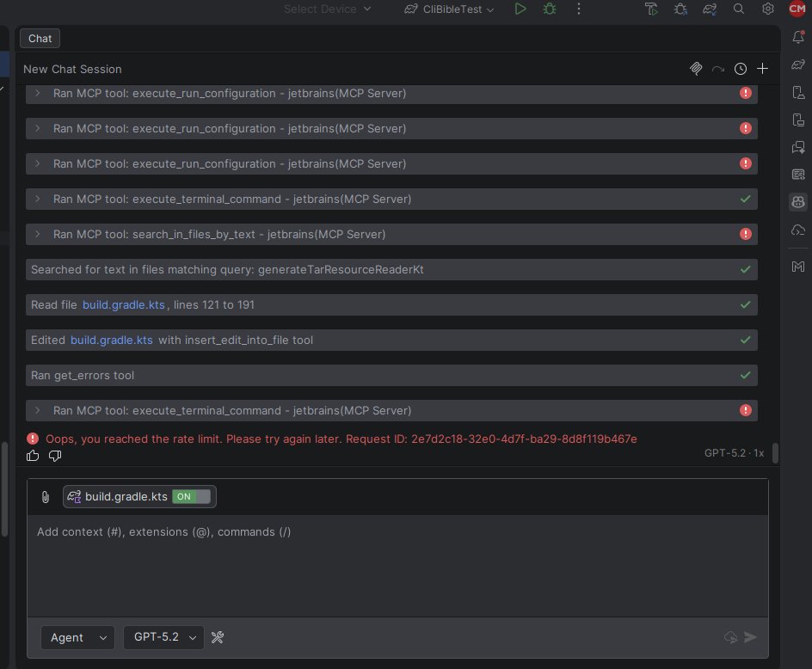The width and height of the screenshot is (812, 669).
Task: Expand the topmost execute_run_configuration row
Action: point(37,93)
